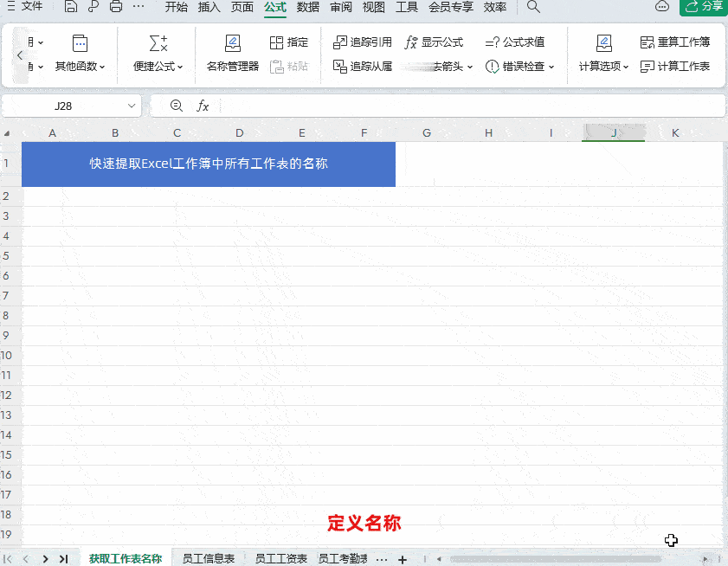
Task: Open the 计算选项 dropdown
Action: [x=603, y=55]
